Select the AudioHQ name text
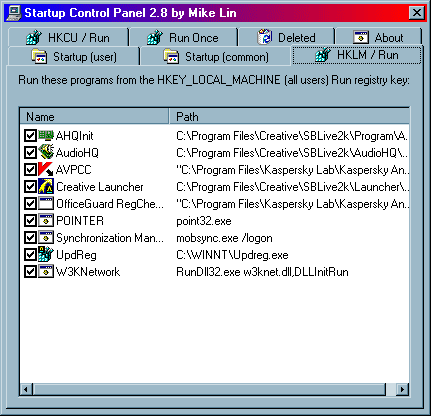 (77, 153)
